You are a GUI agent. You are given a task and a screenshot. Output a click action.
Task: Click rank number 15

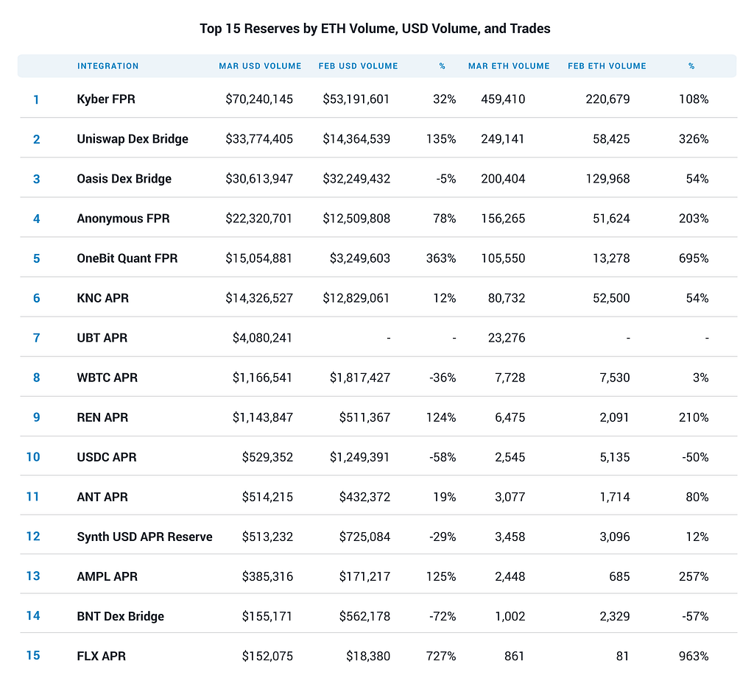[32, 656]
